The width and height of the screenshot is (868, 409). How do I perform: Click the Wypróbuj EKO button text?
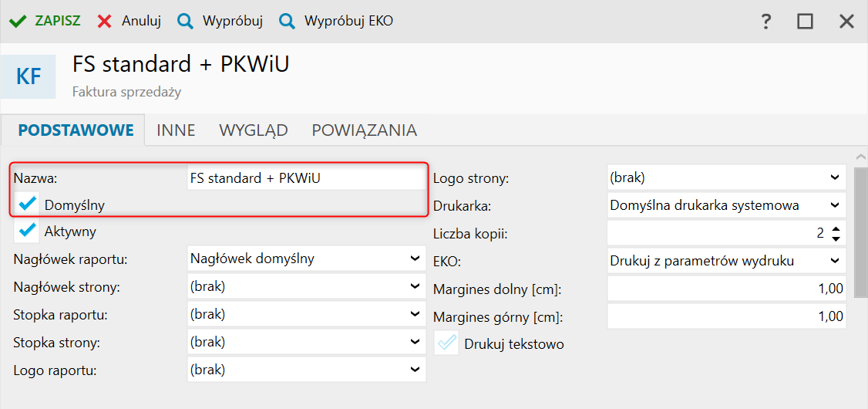tap(348, 22)
